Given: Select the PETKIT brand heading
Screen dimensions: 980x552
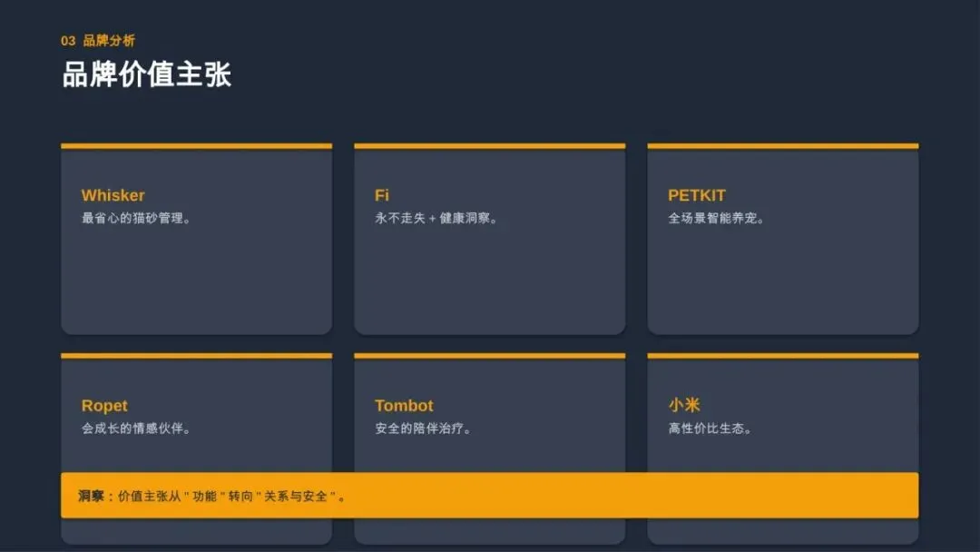Looking at the screenshot, I should coord(697,195).
